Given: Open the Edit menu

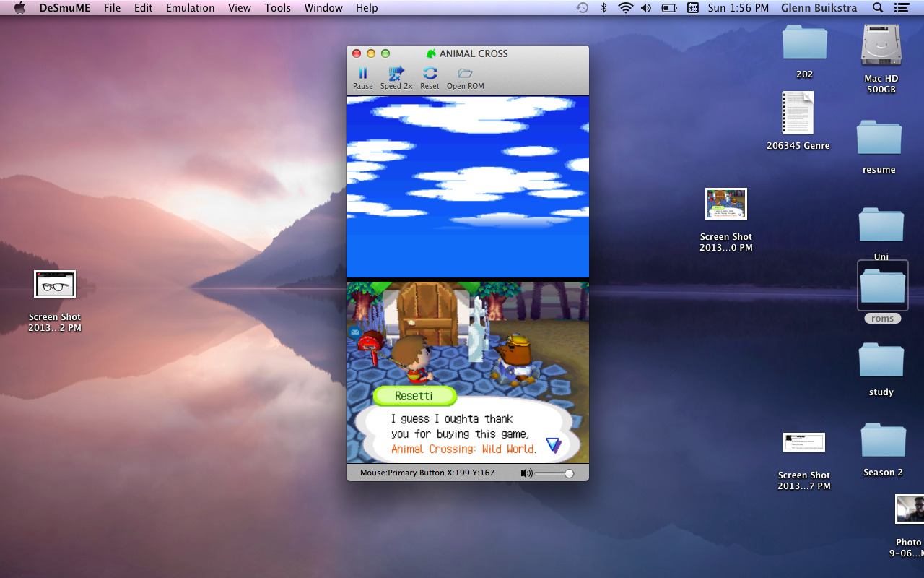Looking at the screenshot, I should tap(143, 8).
